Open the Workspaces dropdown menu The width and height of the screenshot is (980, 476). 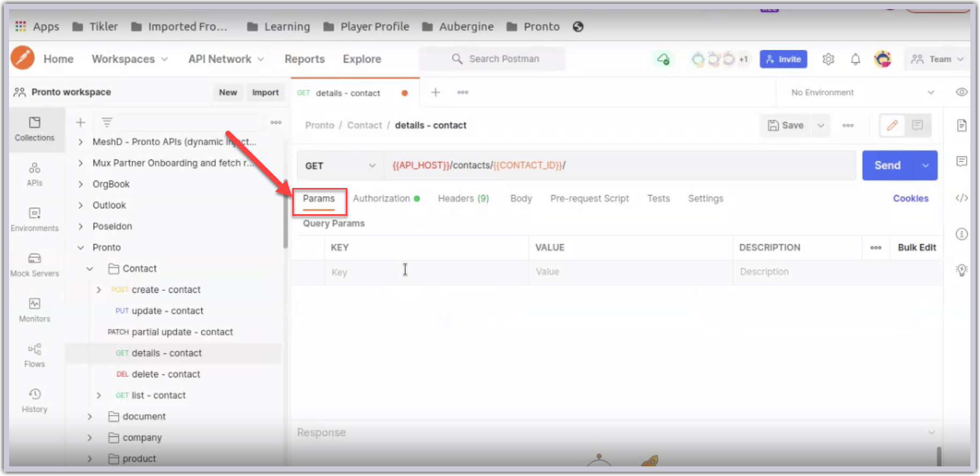[x=130, y=59]
